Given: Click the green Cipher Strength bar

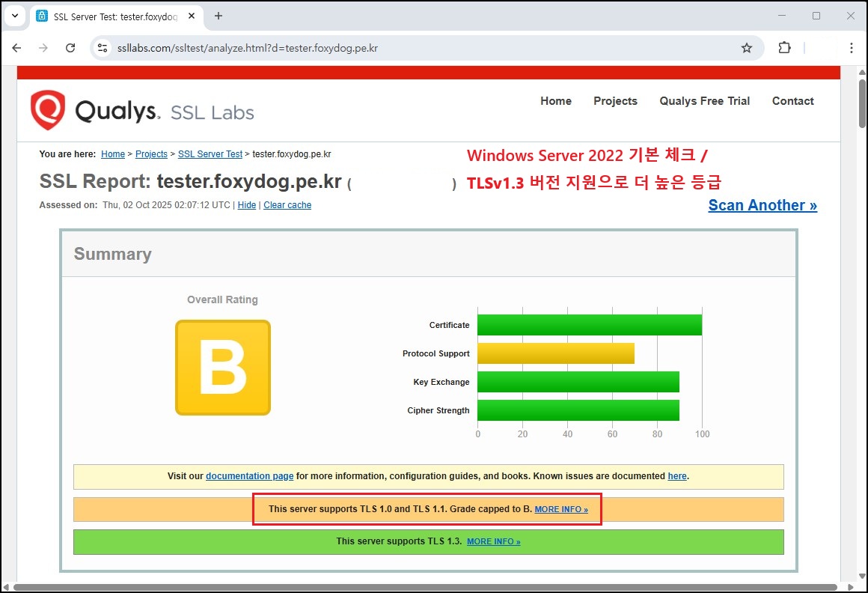Looking at the screenshot, I should pos(578,410).
